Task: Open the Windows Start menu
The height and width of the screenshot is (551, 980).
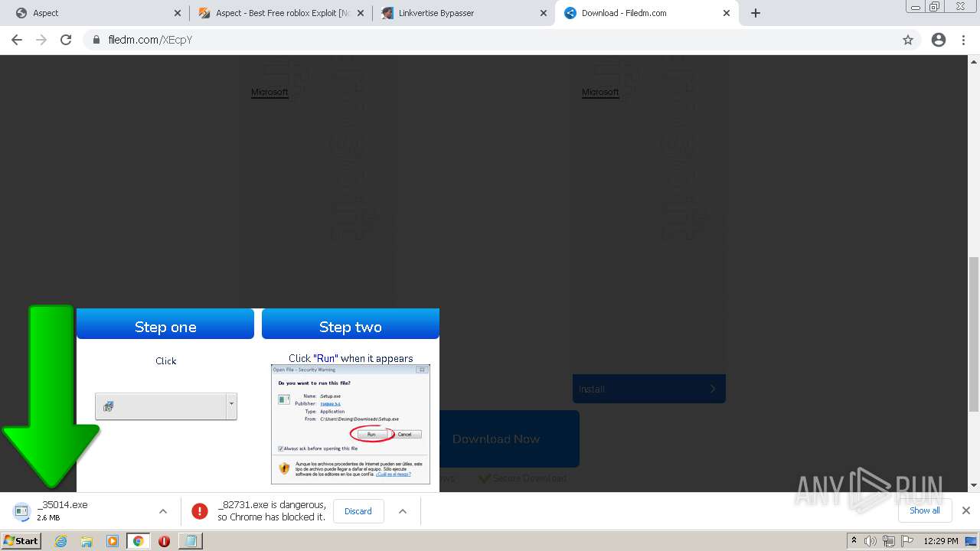Action: pos(21,540)
